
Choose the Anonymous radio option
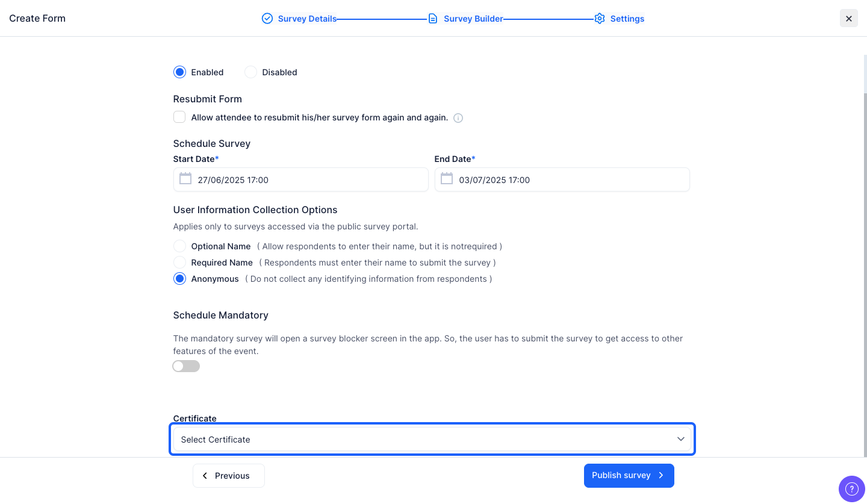179,279
